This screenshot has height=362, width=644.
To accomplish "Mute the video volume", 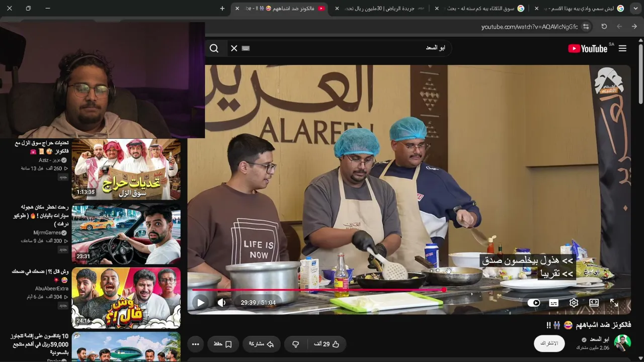I will (x=221, y=303).
